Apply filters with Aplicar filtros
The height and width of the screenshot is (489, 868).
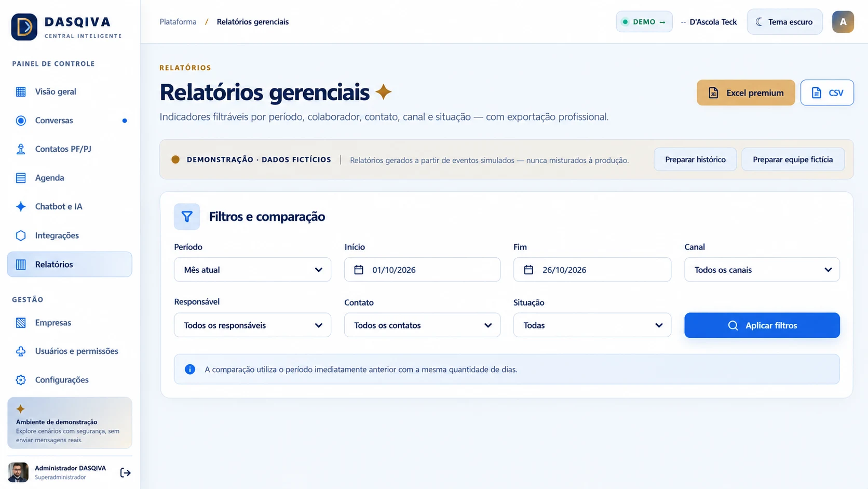[x=762, y=325]
